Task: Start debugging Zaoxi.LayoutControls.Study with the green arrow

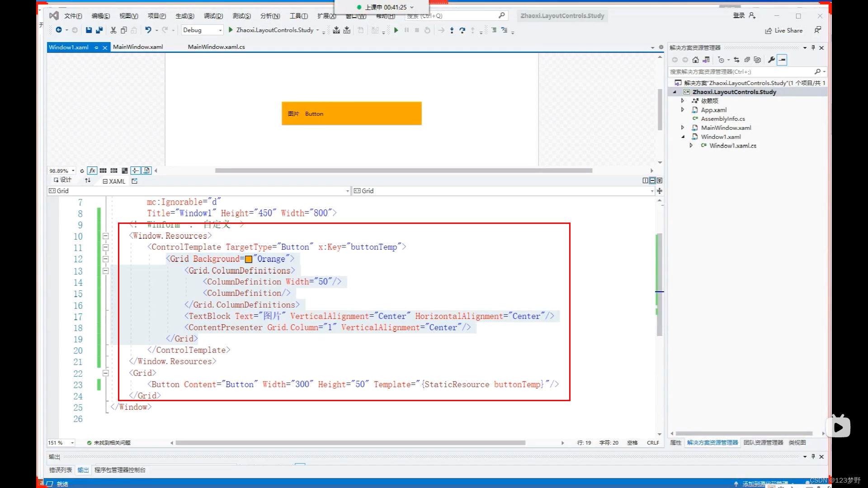Action: point(231,30)
